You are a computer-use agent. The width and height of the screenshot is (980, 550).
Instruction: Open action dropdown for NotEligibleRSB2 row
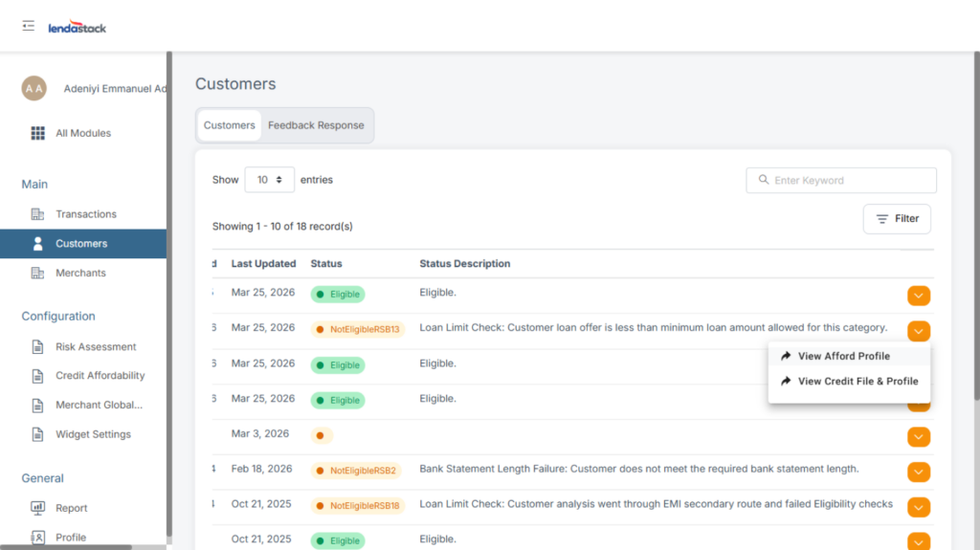[x=919, y=472]
